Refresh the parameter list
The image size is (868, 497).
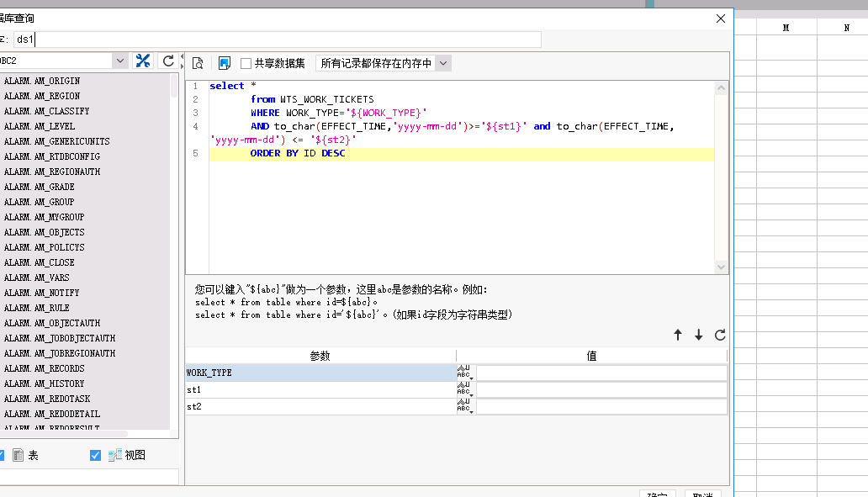coord(720,335)
